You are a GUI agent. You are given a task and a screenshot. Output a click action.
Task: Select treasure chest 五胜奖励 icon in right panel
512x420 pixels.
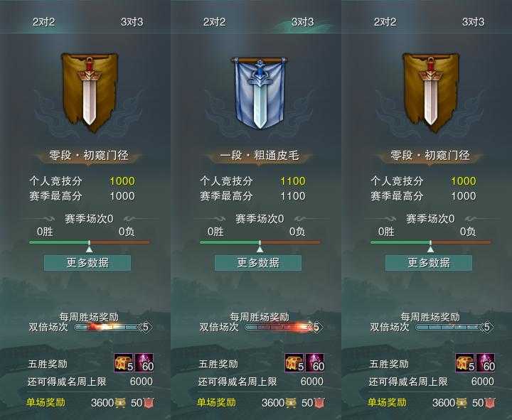click(x=464, y=363)
